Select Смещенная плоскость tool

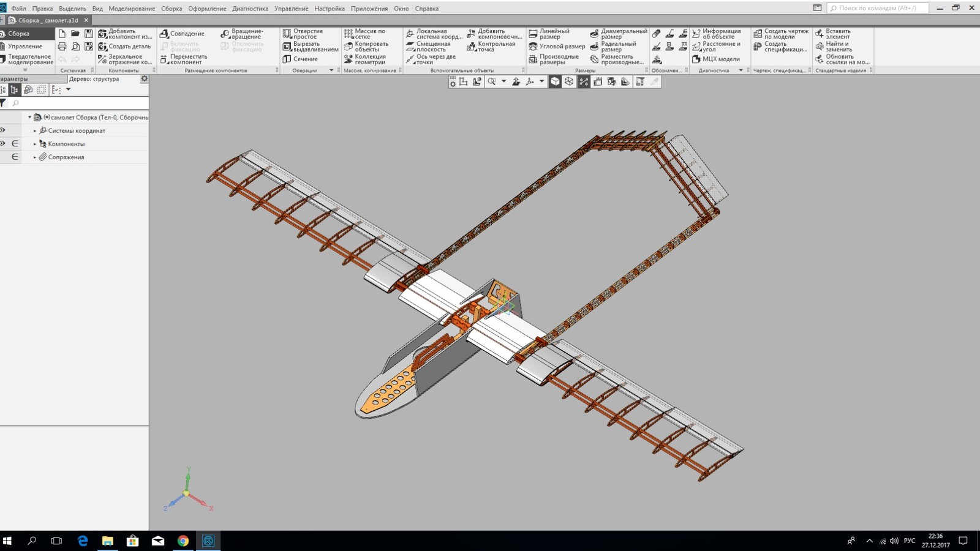428,47
